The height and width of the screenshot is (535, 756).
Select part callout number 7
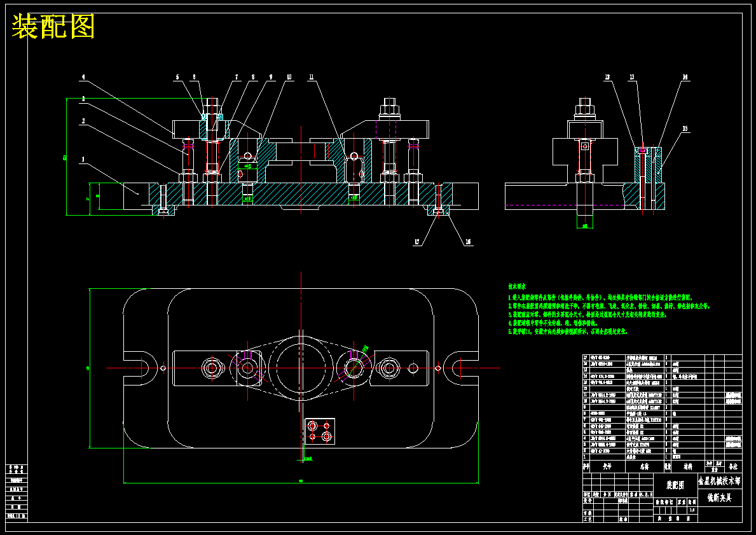coord(237,77)
